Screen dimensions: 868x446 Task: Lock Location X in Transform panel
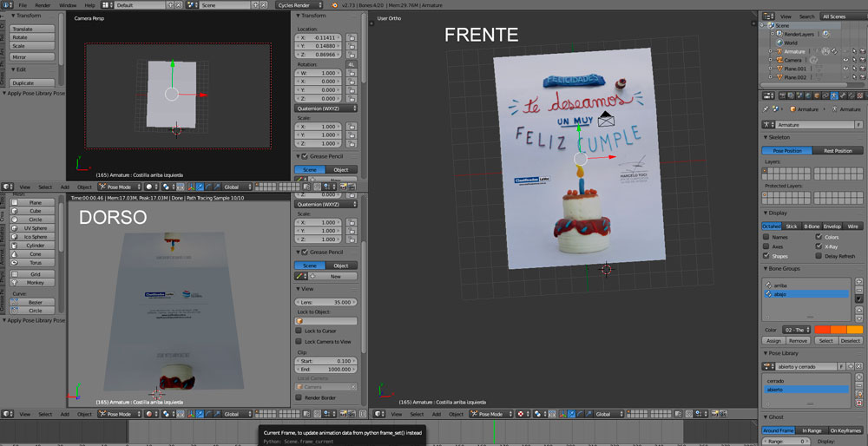coord(351,37)
